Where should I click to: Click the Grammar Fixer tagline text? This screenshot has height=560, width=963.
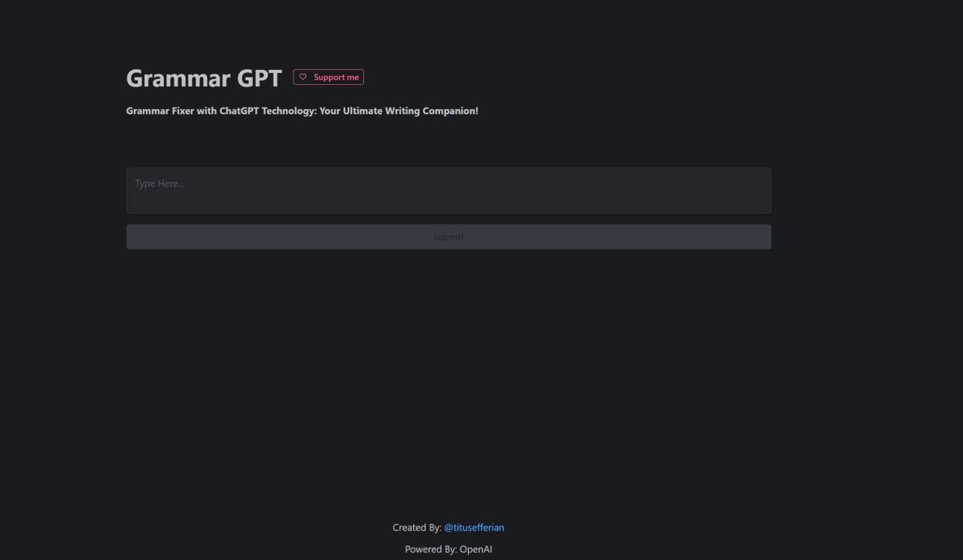[x=302, y=111]
